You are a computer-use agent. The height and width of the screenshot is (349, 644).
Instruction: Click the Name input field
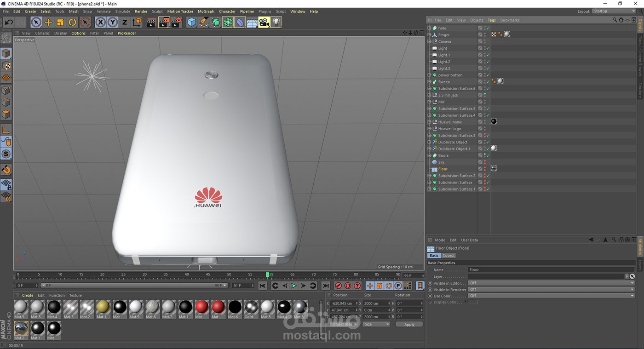coord(551,270)
